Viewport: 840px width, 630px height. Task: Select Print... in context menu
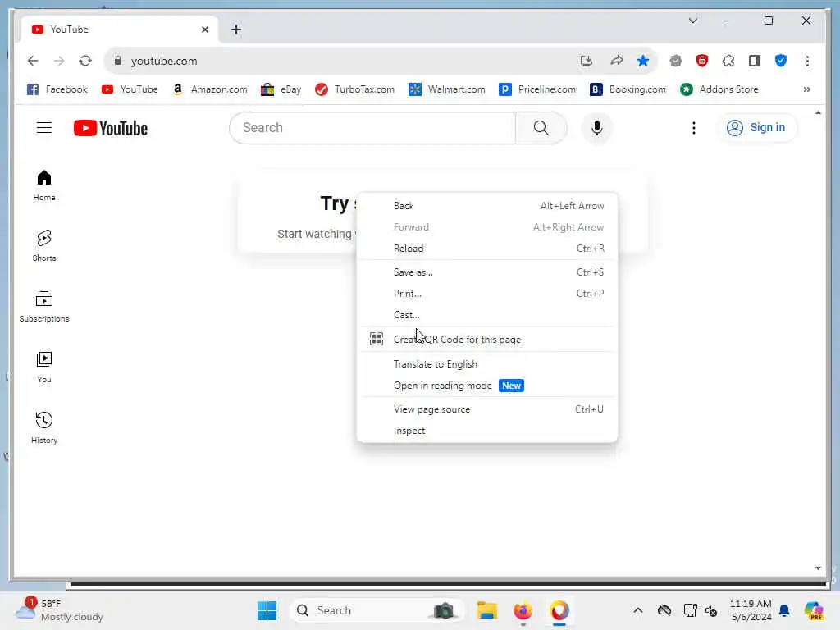(487, 294)
